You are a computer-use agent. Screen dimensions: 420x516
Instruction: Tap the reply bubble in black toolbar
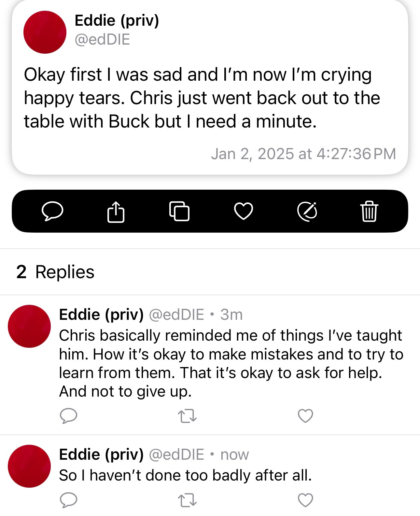52,211
